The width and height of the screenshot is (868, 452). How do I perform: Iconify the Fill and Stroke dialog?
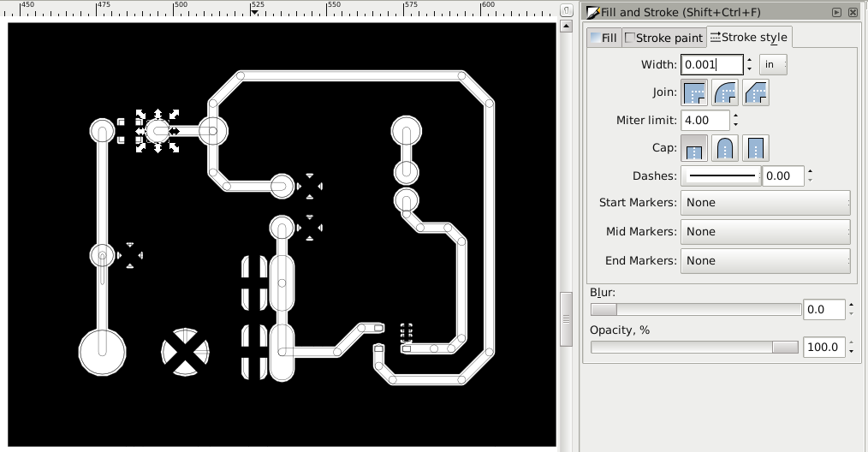pos(837,12)
